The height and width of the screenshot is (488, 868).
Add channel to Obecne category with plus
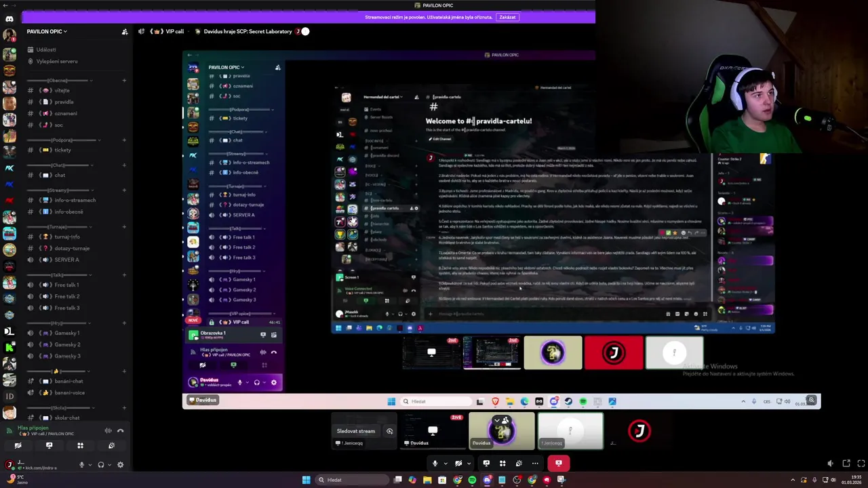pyautogui.click(x=124, y=81)
